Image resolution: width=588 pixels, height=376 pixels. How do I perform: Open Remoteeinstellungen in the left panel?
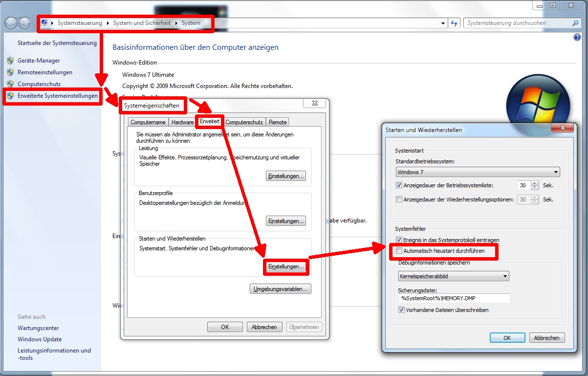44,72
